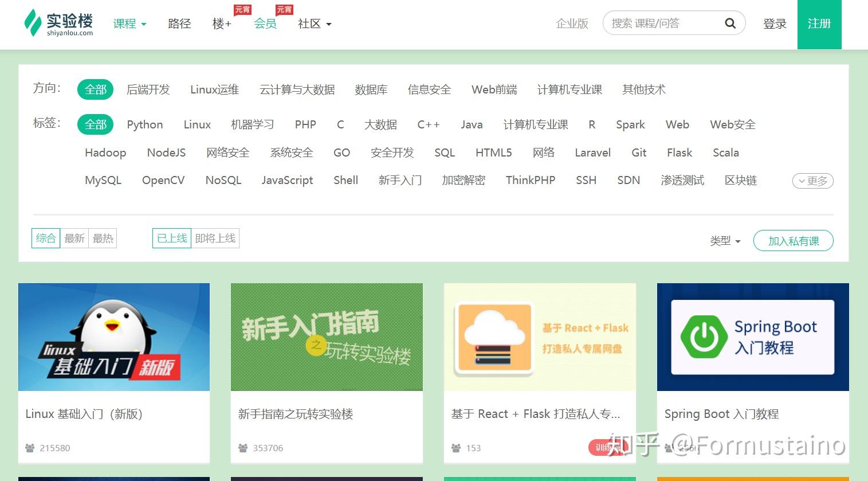The image size is (868, 481).
Task: Select the Hadoop tag
Action: click(x=105, y=152)
